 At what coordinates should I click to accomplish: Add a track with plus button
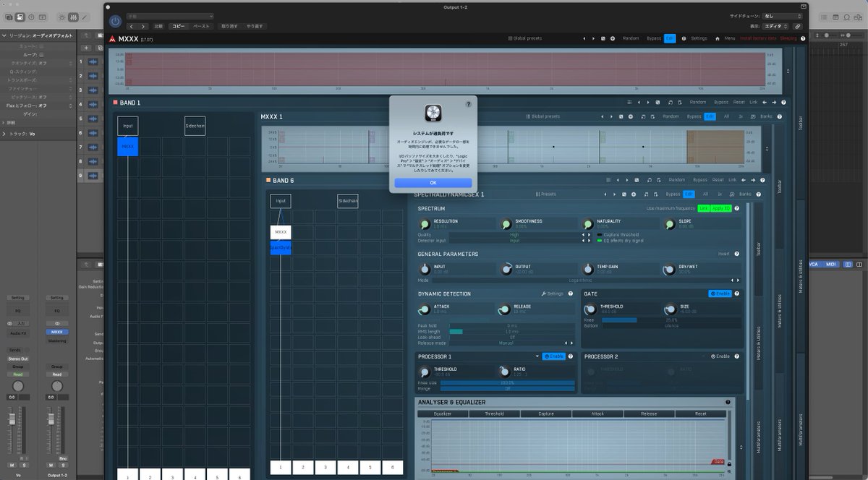pos(85,48)
